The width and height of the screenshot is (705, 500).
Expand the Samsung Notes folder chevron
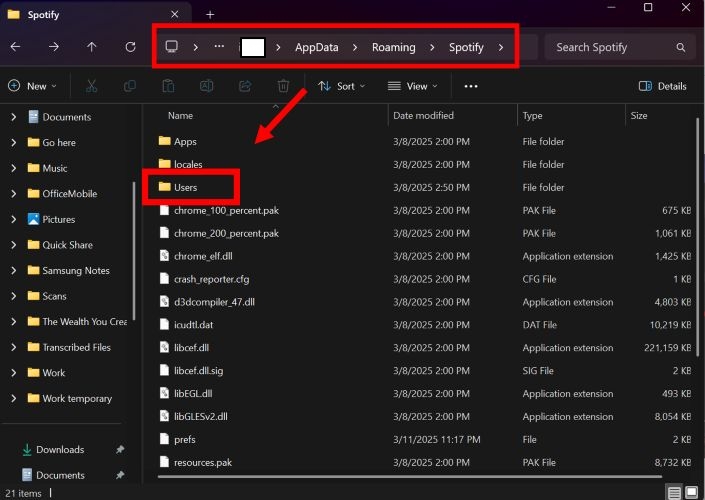pos(13,271)
